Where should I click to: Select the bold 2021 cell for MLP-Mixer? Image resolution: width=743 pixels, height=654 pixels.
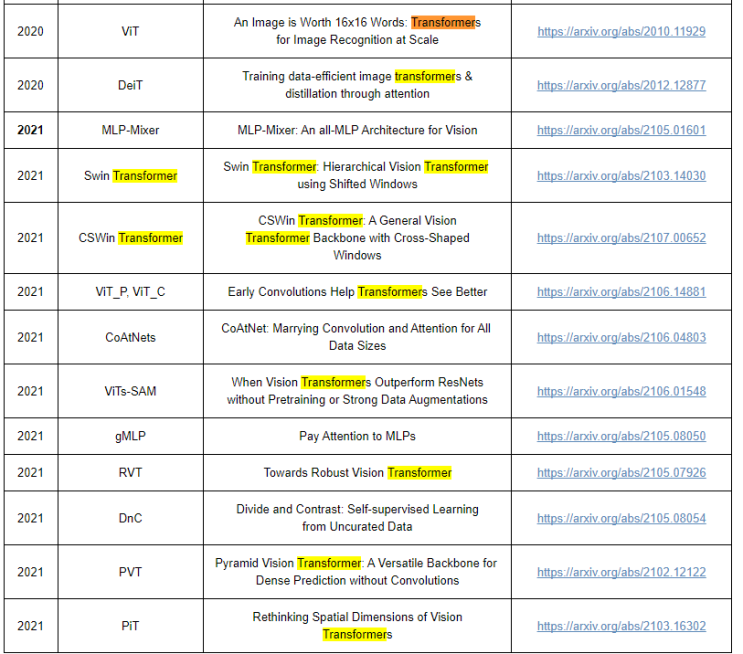coord(31,130)
